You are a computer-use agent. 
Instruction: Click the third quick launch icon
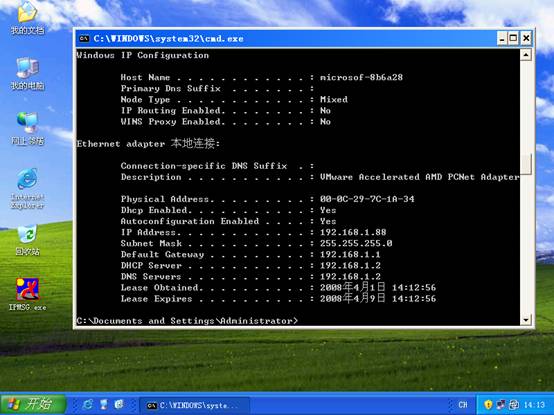coord(119,404)
